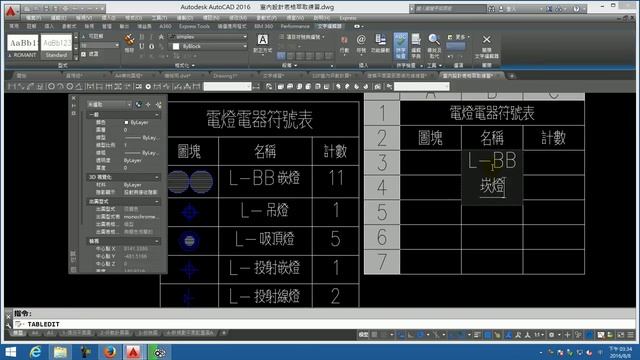Click the search field in title bar
This screenshot has width=640, height=360.
pos(451,9)
